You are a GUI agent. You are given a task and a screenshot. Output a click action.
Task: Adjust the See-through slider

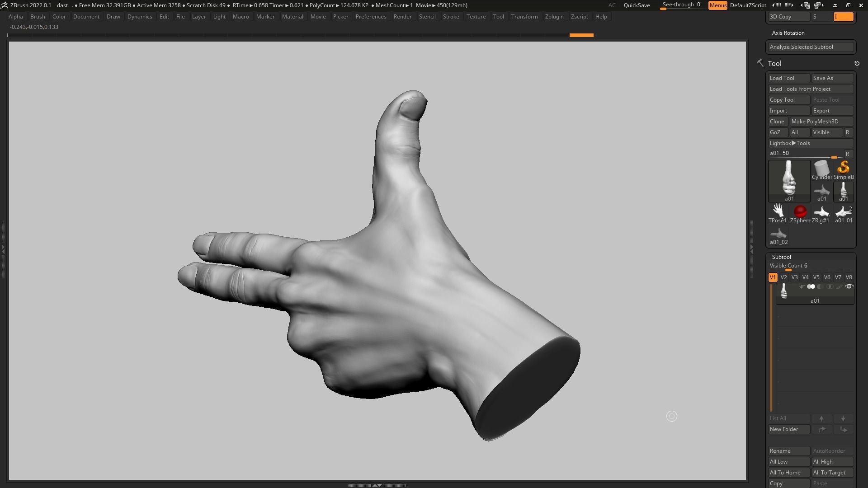(x=682, y=5)
